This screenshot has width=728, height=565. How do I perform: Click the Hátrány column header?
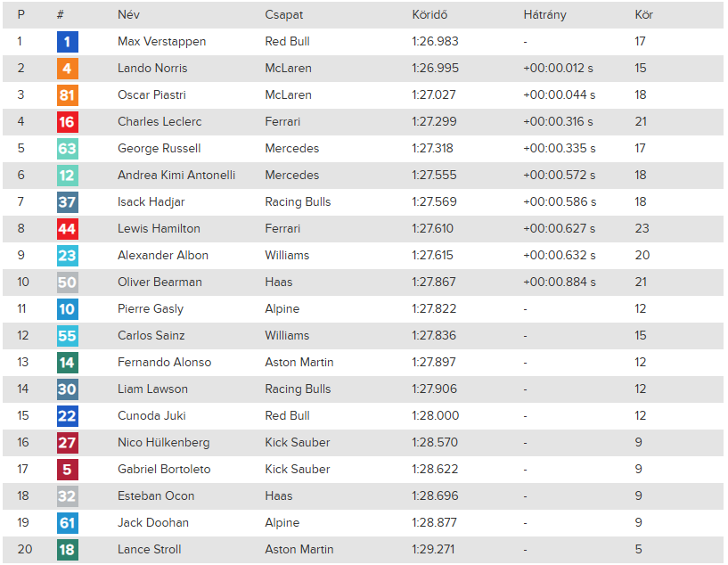click(544, 15)
